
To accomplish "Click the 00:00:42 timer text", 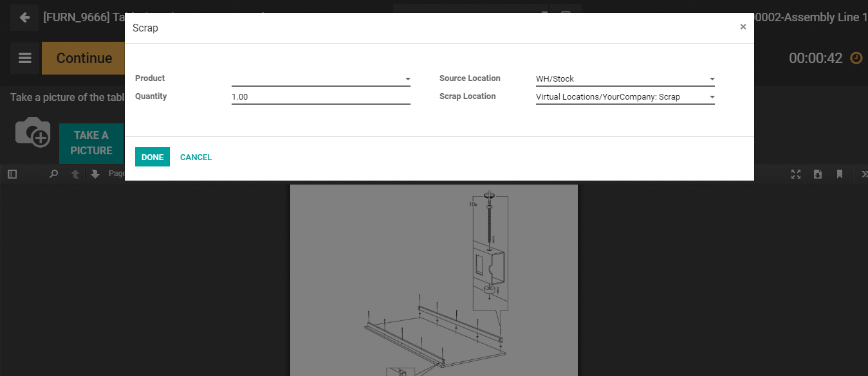I will coord(815,58).
